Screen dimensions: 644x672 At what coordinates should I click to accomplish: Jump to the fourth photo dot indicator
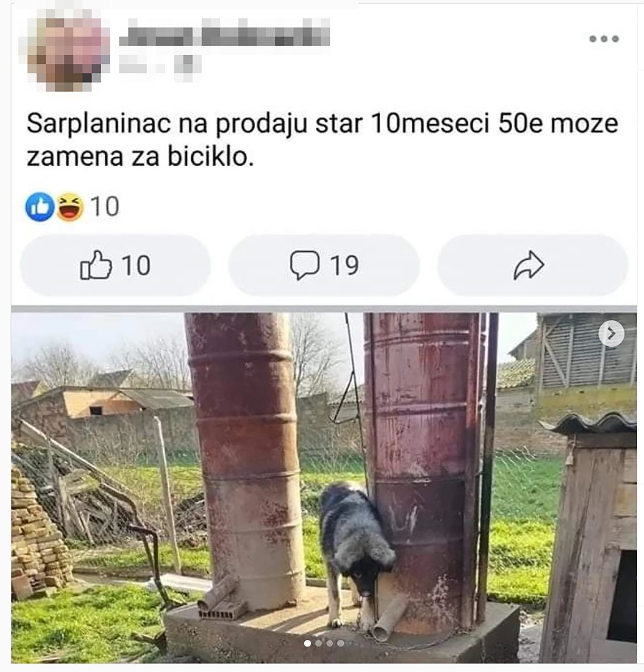(x=340, y=643)
